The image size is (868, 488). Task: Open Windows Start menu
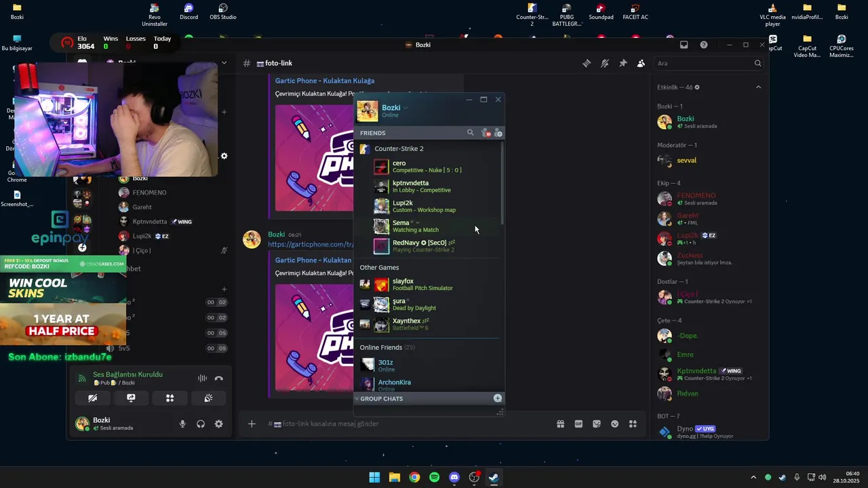pyautogui.click(x=374, y=477)
